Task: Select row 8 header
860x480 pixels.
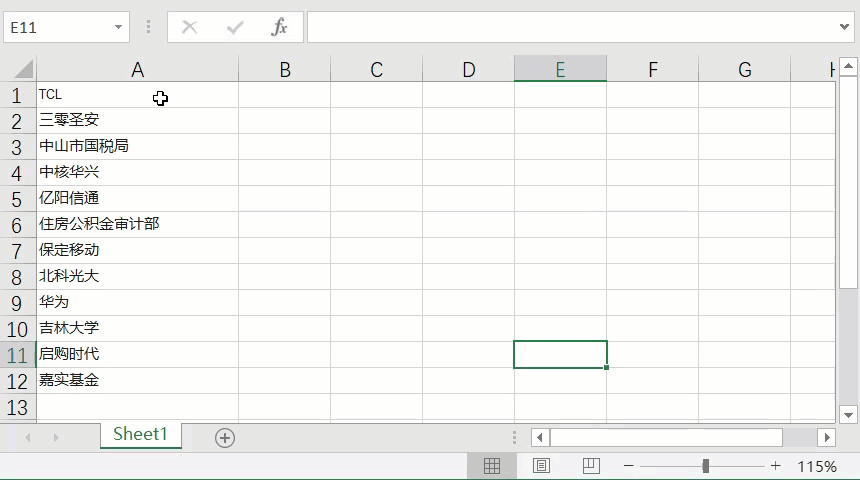Action: (x=17, y=277)
